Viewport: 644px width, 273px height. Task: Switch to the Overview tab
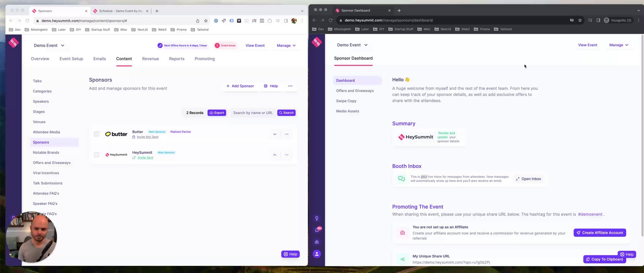click(40, 59)
